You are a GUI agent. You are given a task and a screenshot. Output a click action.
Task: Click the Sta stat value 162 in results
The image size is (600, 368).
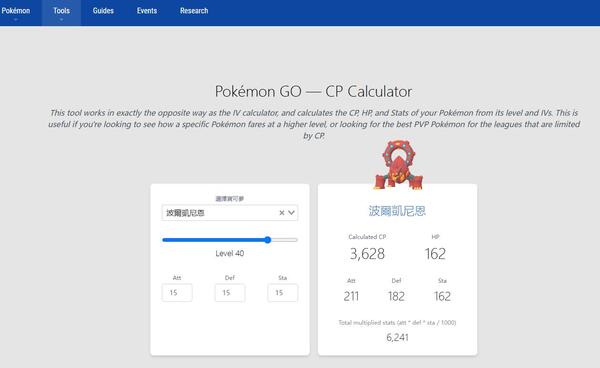click(442, 296)
